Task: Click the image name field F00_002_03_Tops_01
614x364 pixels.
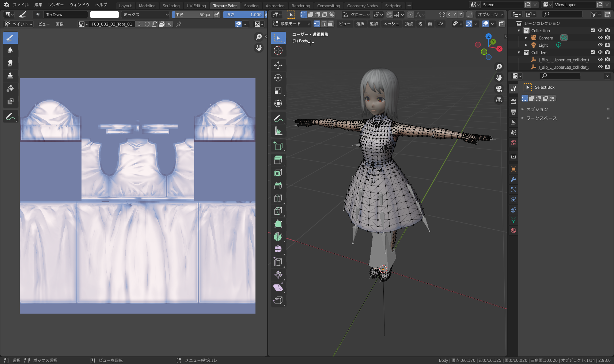Action: pos(112,24)
